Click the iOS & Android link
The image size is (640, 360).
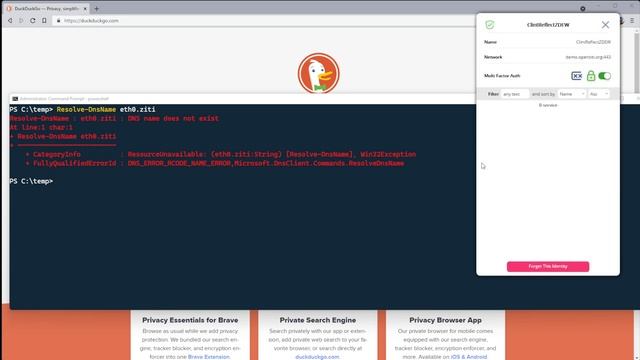pyautogui.click(x=469, y=357)
